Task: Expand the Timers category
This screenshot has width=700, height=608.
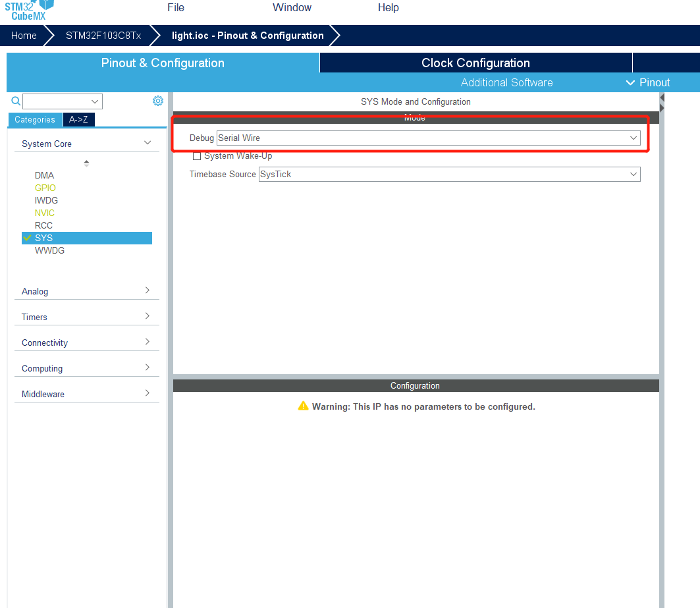Action: 87,317
